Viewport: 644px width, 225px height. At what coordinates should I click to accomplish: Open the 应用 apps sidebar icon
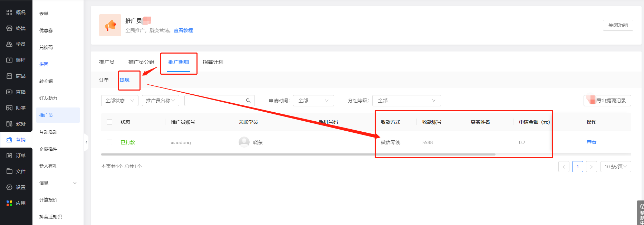coord(9,203)
